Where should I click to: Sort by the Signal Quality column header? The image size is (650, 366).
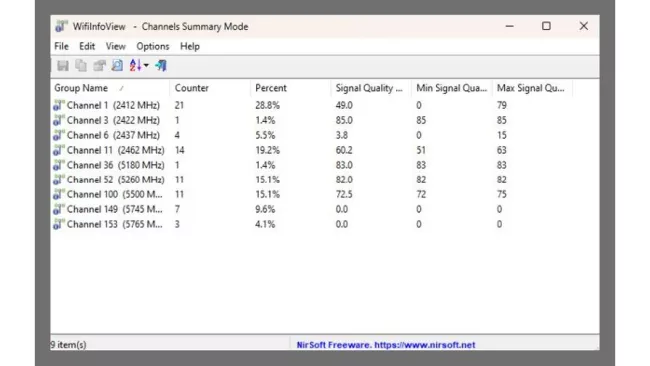[371, 88]
